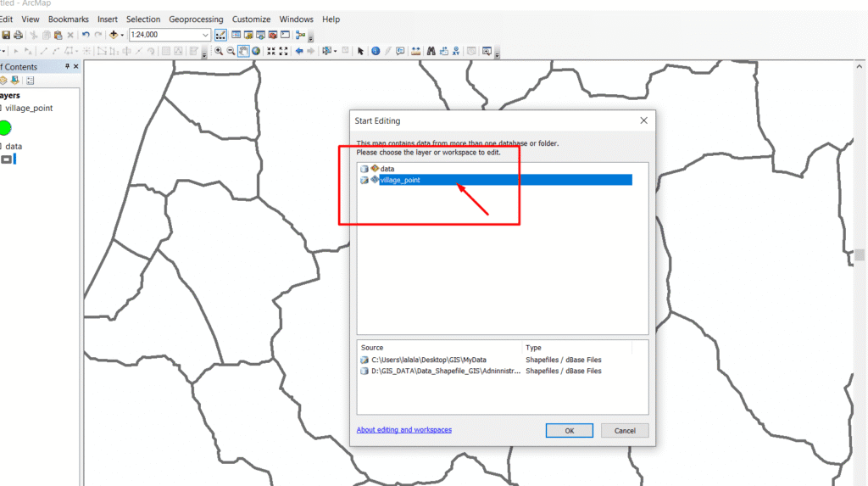
Task: Open the About editing and workspaces link
Action: pos(403,429)
